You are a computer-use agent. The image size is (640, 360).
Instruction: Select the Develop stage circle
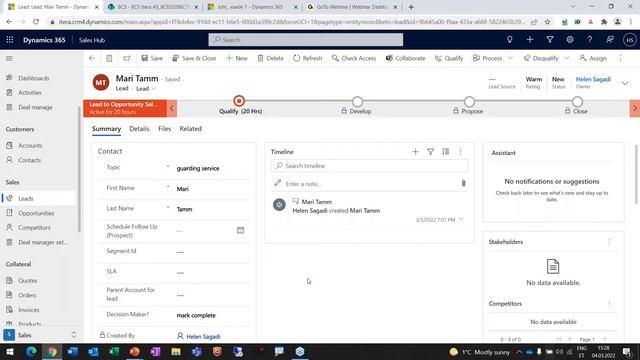[x=357, y=101]
